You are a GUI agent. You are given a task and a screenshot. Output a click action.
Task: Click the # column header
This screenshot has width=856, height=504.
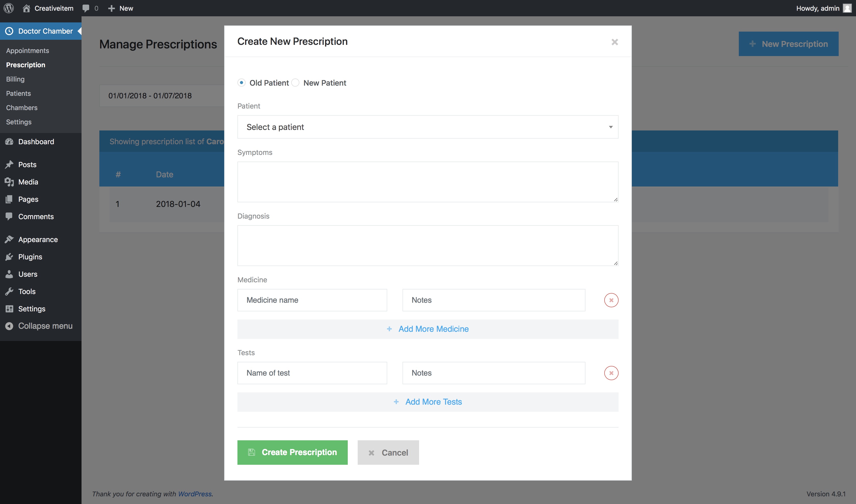tap(118, 174)
